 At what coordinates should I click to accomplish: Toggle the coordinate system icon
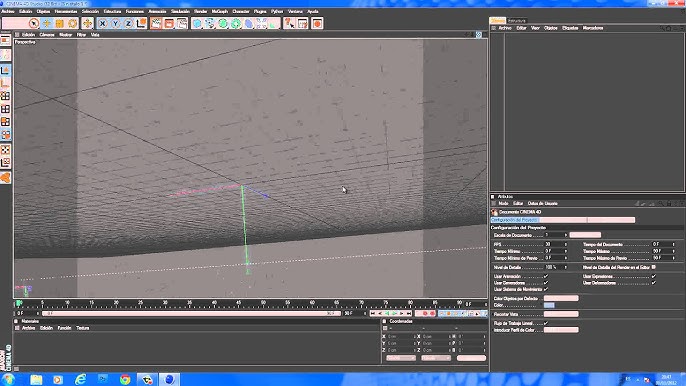[141, 23]
